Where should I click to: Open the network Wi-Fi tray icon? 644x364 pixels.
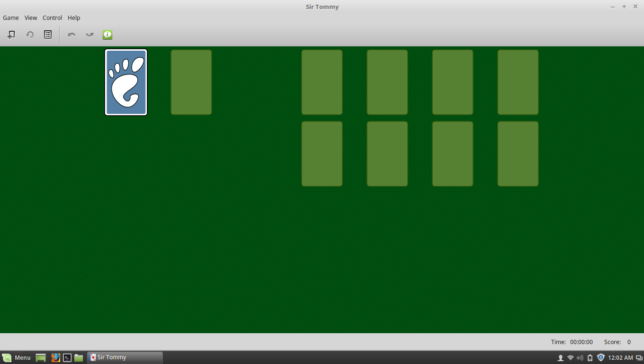coord(570,357)
